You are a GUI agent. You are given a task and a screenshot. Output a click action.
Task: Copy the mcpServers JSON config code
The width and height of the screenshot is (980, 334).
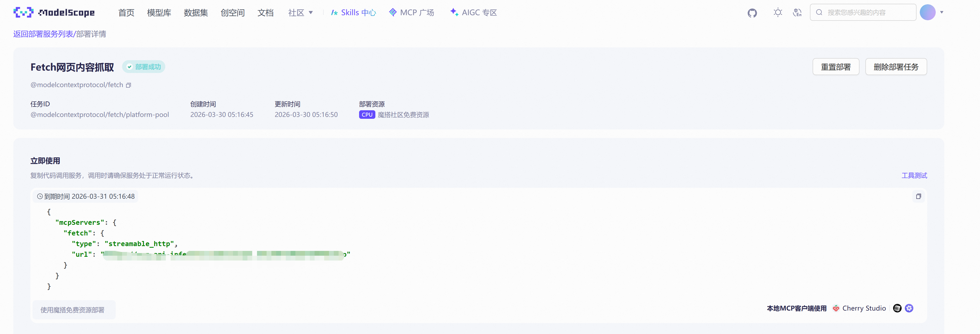tap(918, 197)
